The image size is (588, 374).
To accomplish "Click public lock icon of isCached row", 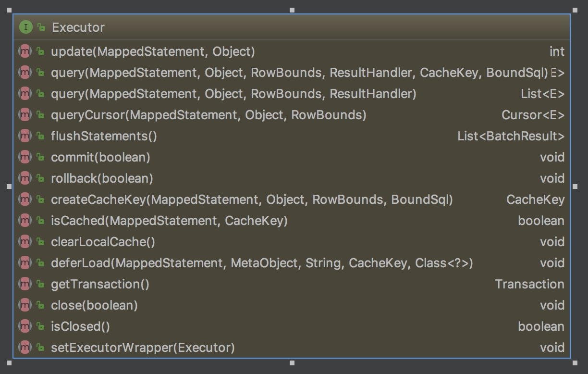I will pyautogui.click(x=41, y=221).
